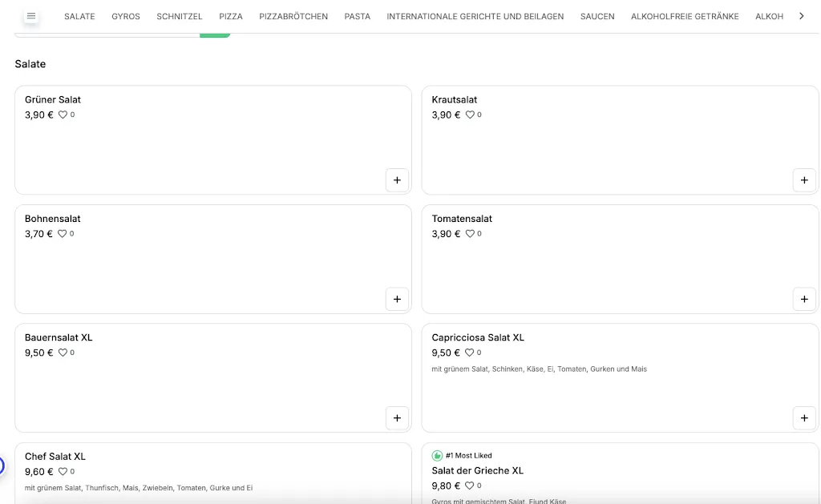Open Internationale Gerichte und Beilagen

pos(475,16)
